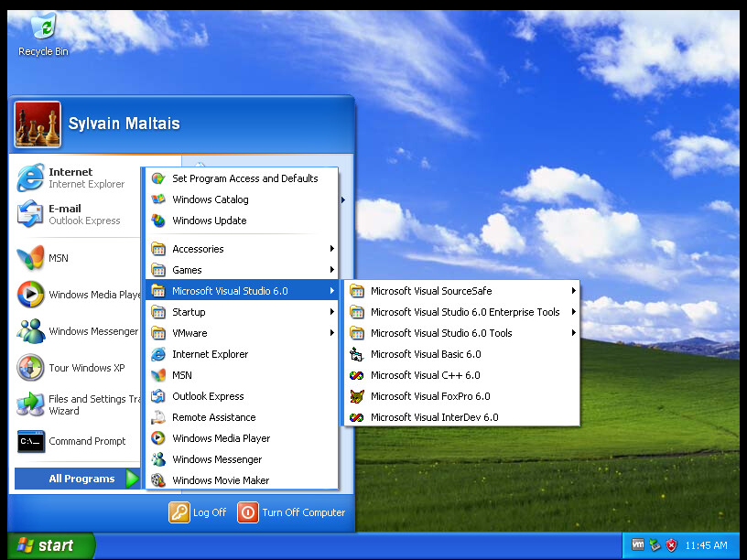Click the Microsoft Visual InterDev 6.0 icon

pyautogui.click(x=356, y=417)
